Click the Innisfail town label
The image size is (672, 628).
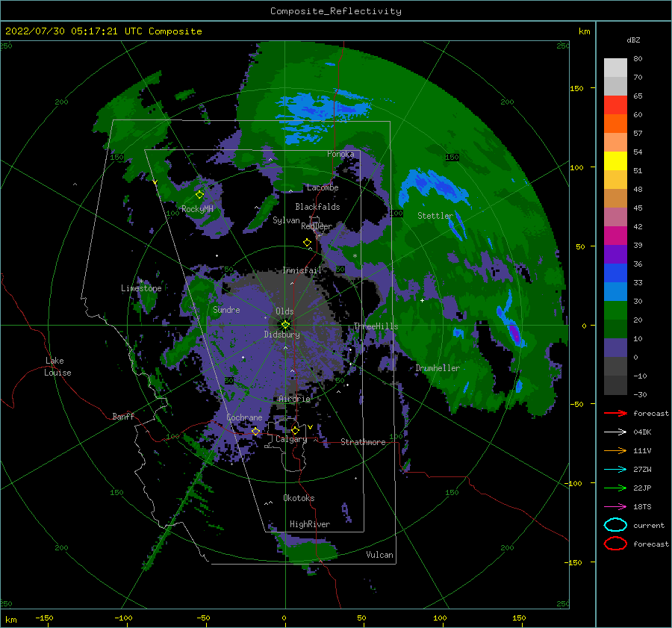coord(302,270)
